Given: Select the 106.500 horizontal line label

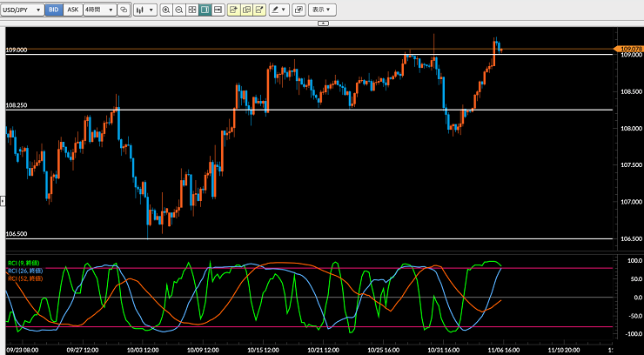Looking at the screenshot, I should 17,234.
